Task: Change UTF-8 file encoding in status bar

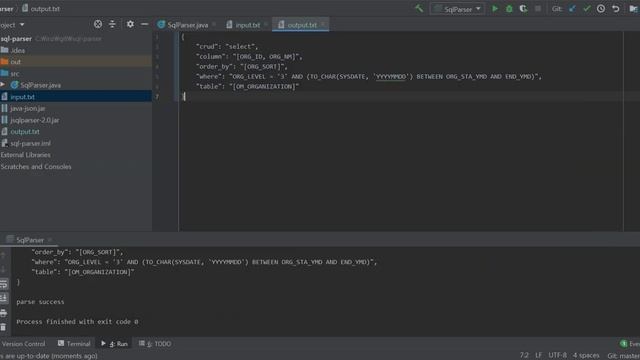Action: pyautogui.click(x=558, y=356)
